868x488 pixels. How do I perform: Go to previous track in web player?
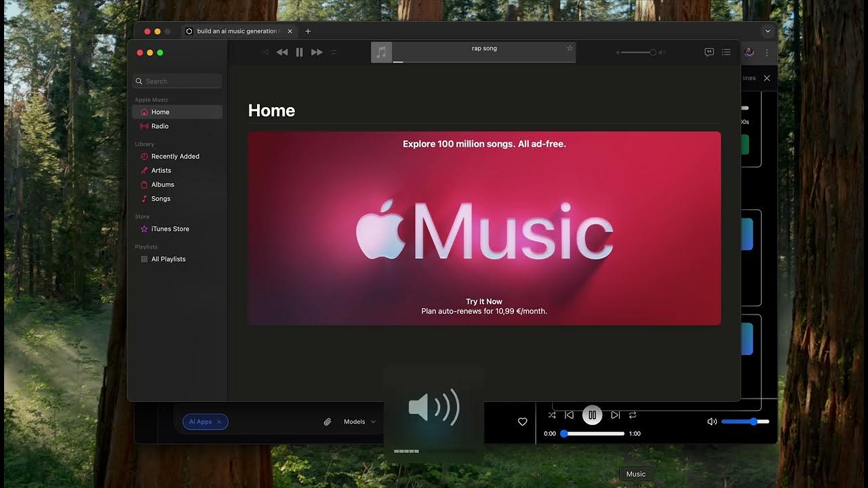click(x=569, y=415)
